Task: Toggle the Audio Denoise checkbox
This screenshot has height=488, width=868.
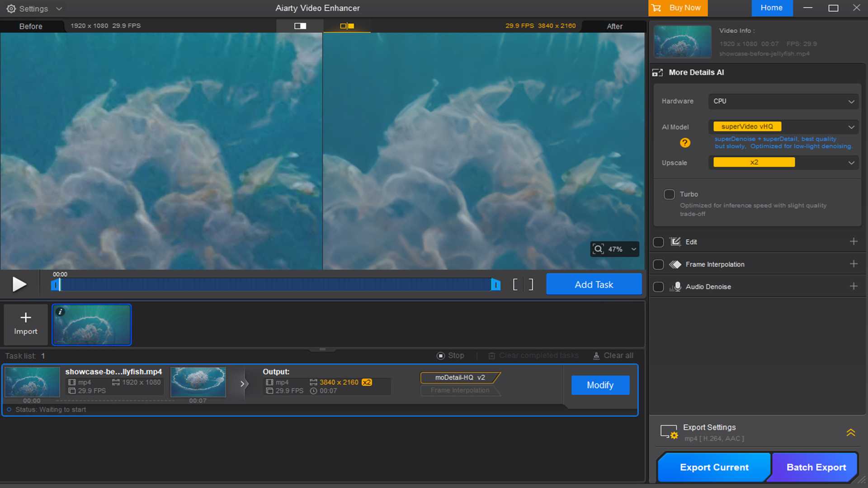Action: [658, 287]
